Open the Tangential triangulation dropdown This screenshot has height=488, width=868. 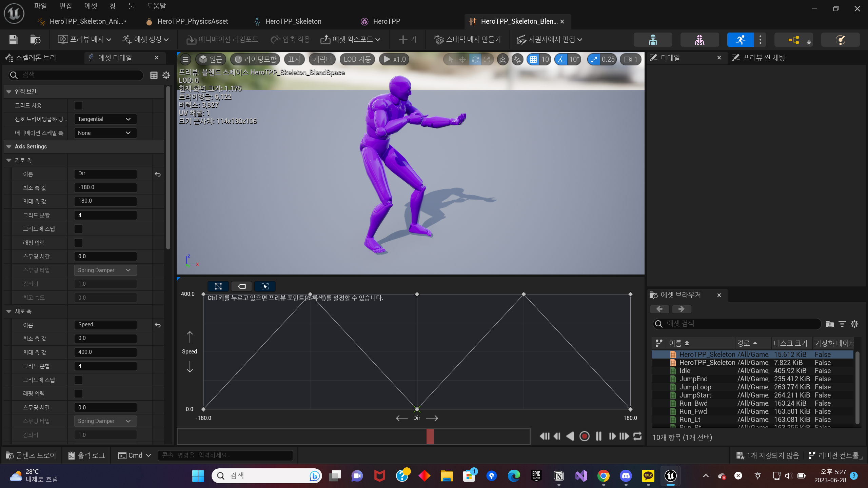105,119
